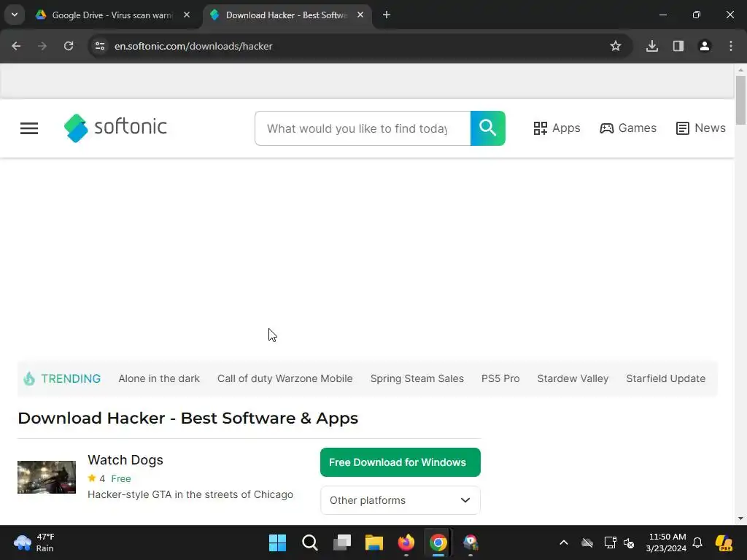Open trending Call of duty Warzone Mobile

tap(285, 378)
